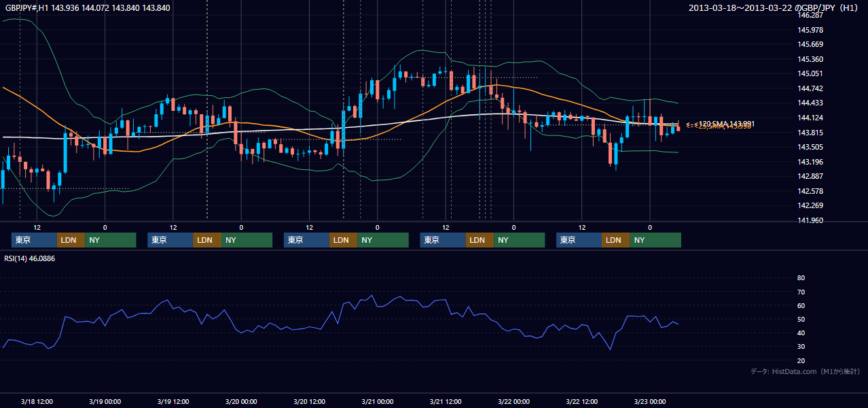Click the 3/21 12:00 time axis label
The height and width of the screenshot is (408, 868).
pos(446,401)
